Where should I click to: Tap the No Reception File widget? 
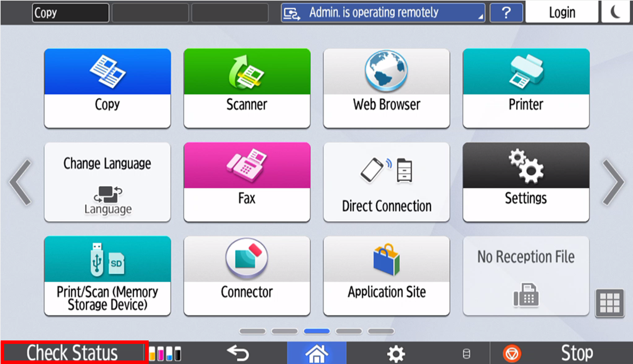tap(526, 276)
